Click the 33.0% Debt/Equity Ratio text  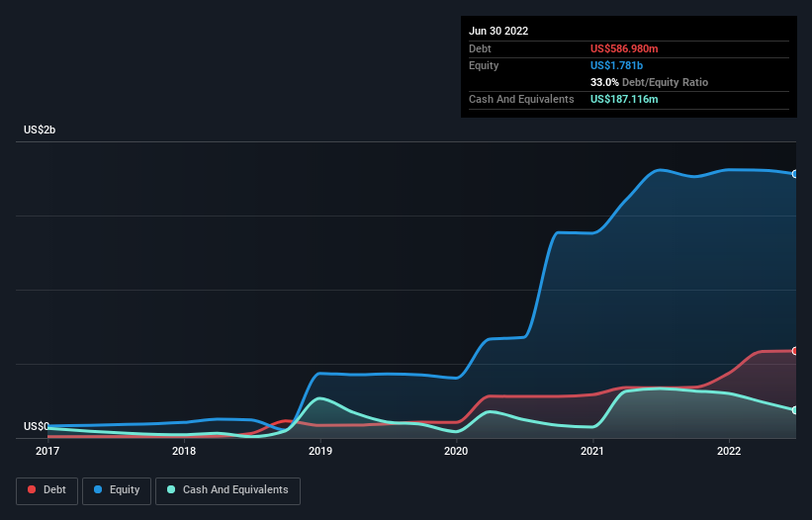[649, 82]
